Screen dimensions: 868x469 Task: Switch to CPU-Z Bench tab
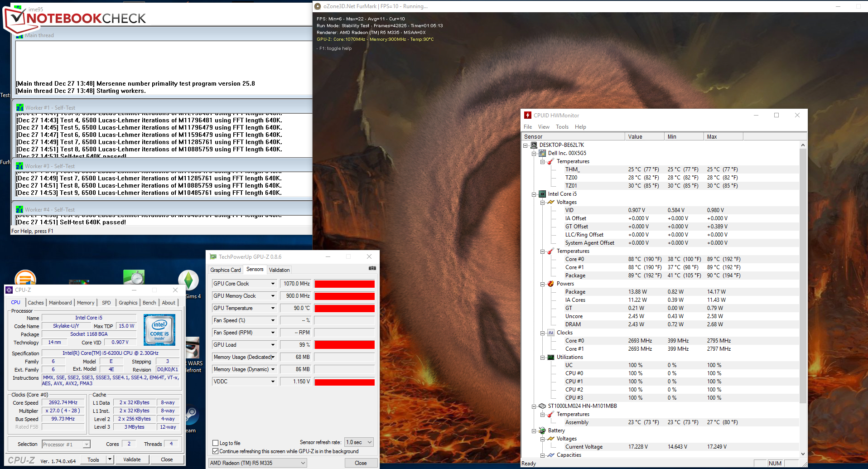pyautogui.click(x=149, y=303)
